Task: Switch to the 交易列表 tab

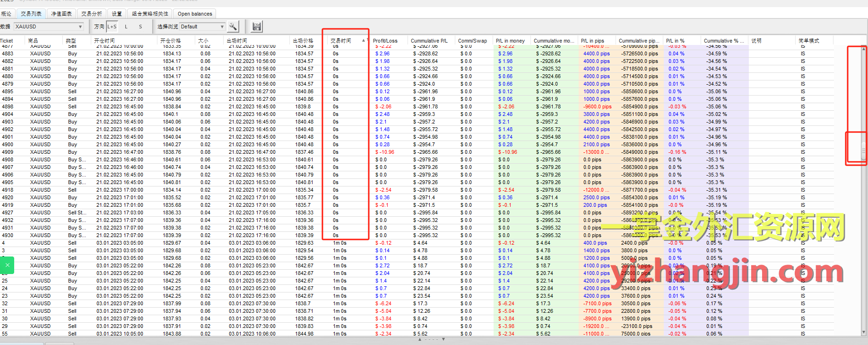Action: [31, 14]
